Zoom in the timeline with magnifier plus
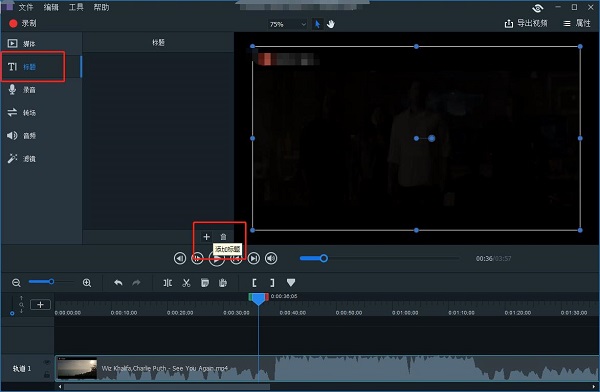The width and height of the screenshot is (600, 392). point(87,283)
